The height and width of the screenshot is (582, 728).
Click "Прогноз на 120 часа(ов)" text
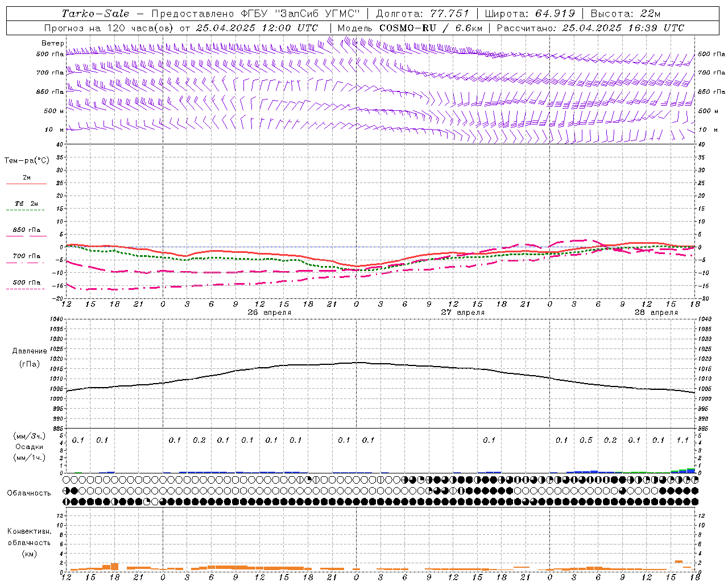(x=109, y=28)
